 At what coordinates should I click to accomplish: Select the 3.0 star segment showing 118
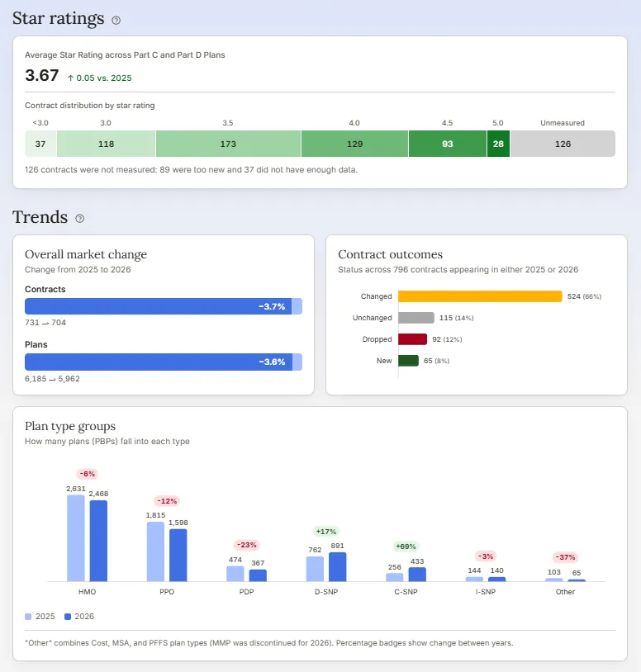pos(107,144)
